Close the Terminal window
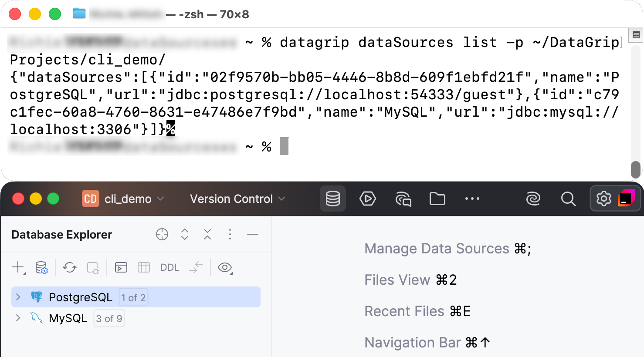 tap(15, 14)
